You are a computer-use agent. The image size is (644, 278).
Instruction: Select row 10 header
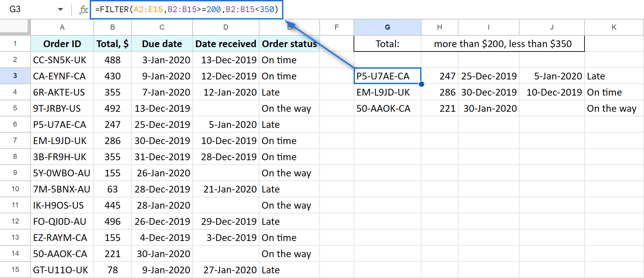15,189
